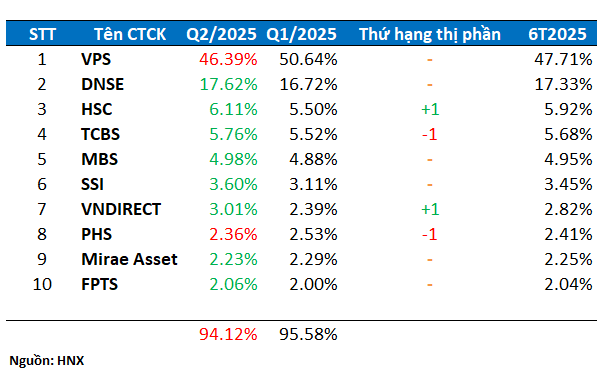Click TCBS rank change -1 cell
Viewport: 607px width, 371px height.
[x=430, y=134]
